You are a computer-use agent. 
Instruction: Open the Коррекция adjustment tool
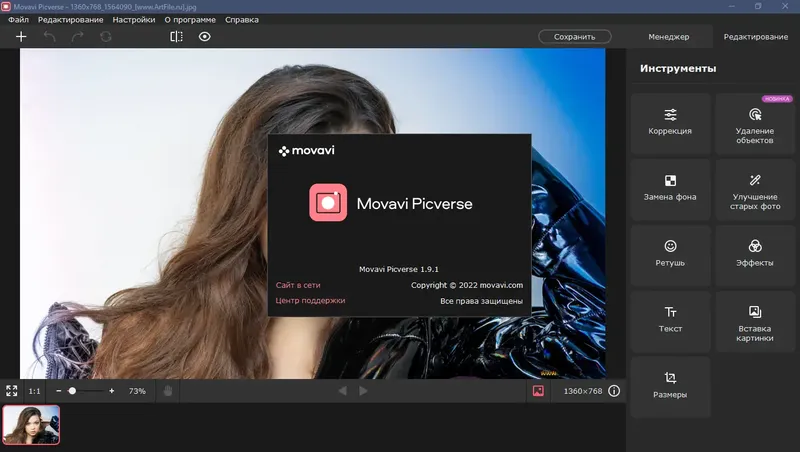670,123
